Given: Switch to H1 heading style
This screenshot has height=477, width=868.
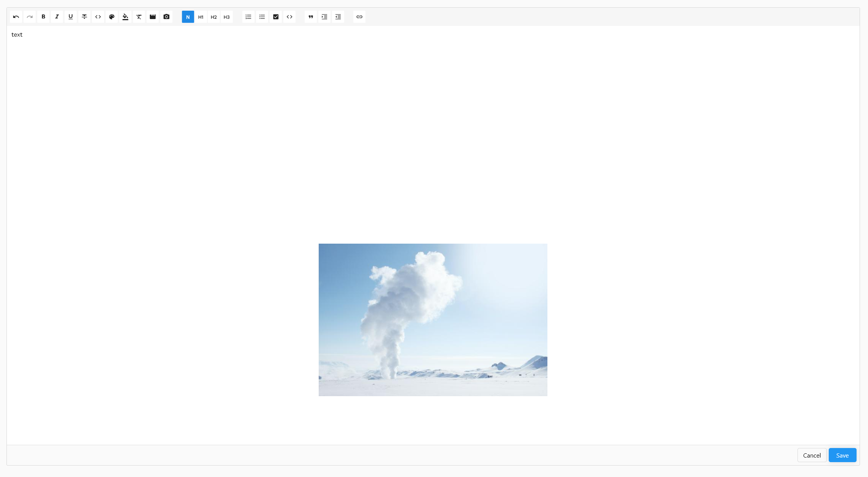Looking at the screenshot, I should pos(201,17).
